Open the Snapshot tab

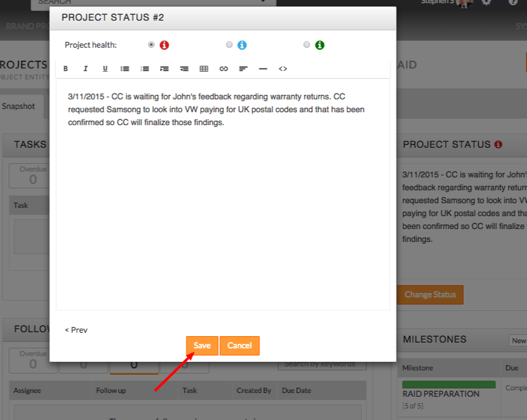point(18,106)
